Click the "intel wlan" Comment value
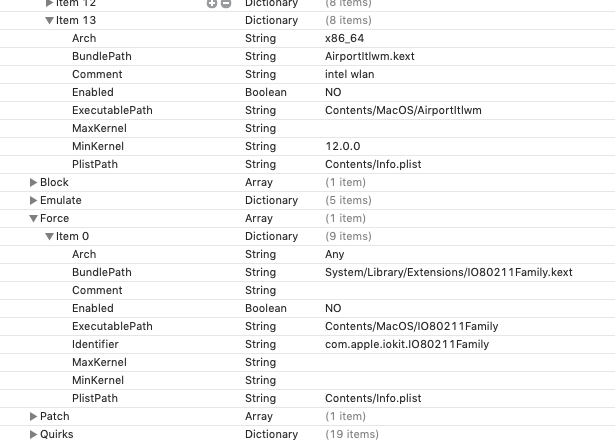This screenshot has width=615, height=440. pos(347,74)
